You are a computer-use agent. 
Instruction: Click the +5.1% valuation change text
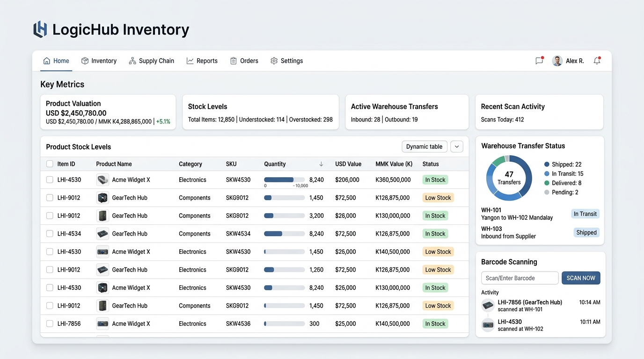(x=163, y=122)
